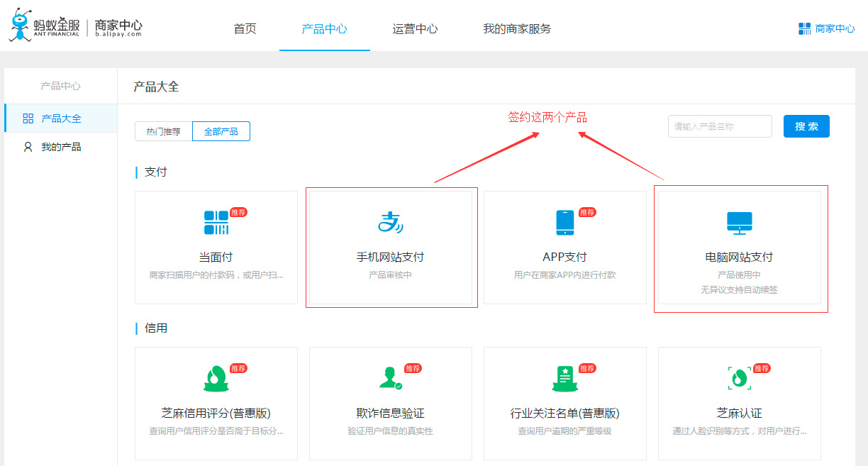Click the 信用 section heading
This screenshot has height=466, width=868.
point(156,328)
